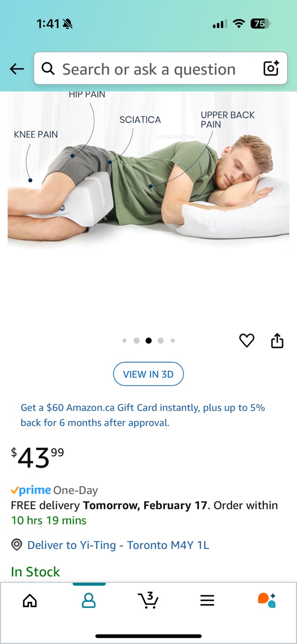The height and width of the screenshot is (644, 297).
Task: Go to Home tab icon
Action: click(x=30, y=600)
